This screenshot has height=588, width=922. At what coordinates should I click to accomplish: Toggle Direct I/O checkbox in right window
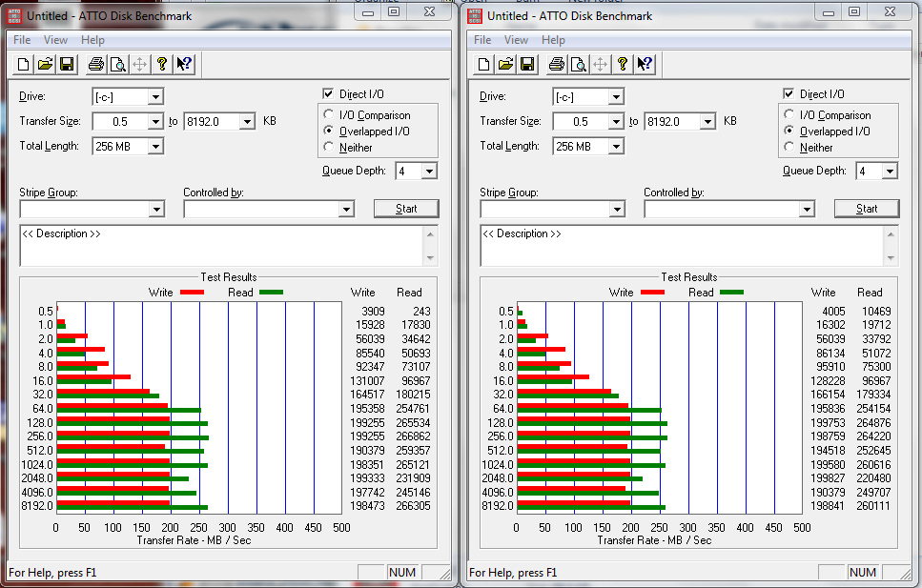pos(789,93)
